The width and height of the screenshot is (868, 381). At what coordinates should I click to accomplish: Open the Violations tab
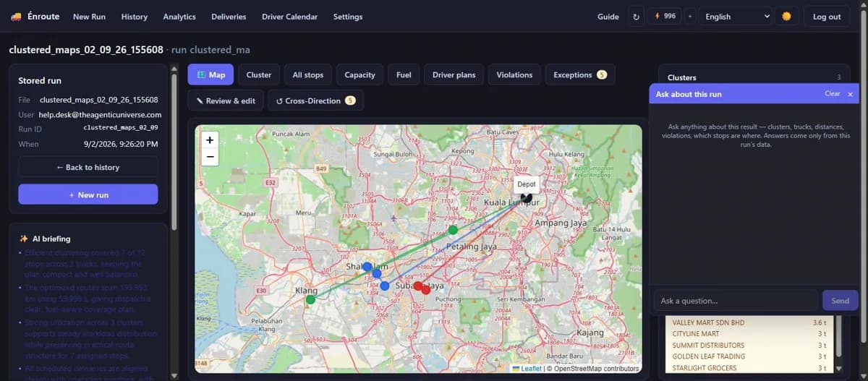514,74
